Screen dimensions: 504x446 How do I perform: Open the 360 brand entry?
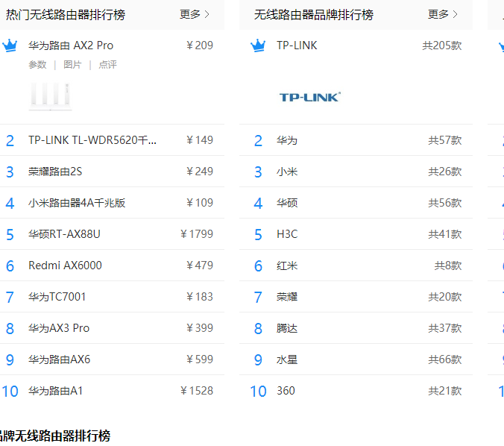(x=286, y=391)
